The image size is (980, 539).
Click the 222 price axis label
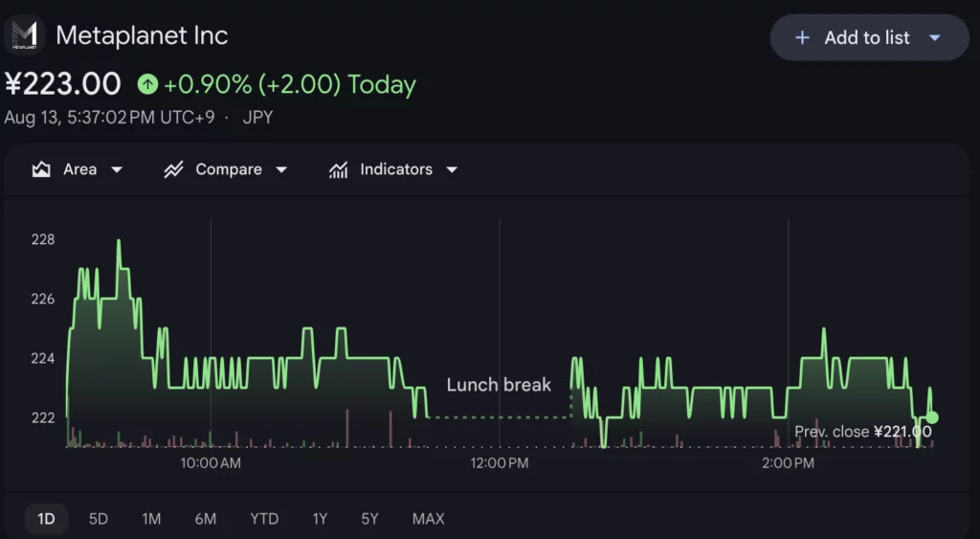tap(43, 417)
